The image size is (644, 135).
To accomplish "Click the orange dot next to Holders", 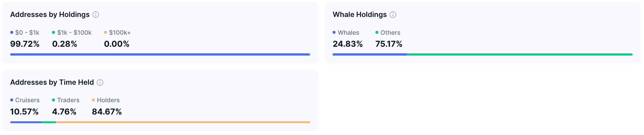I will pos(93,100).
